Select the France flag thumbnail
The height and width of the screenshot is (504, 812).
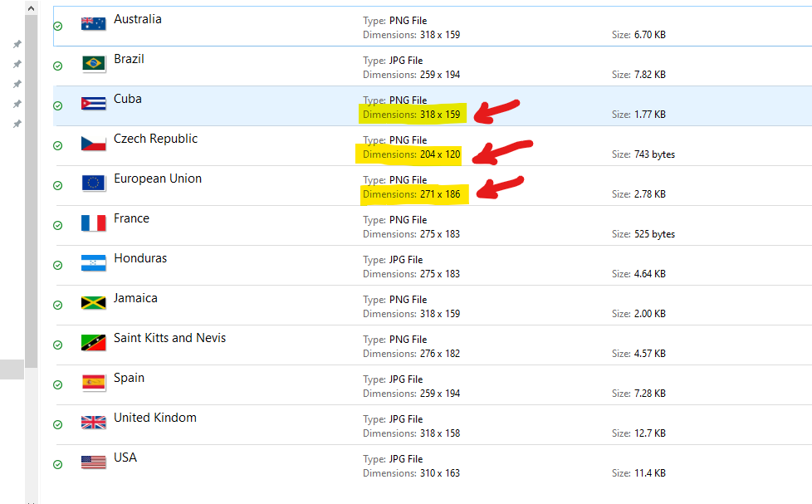pyautogui.click(x=94, y=223)
